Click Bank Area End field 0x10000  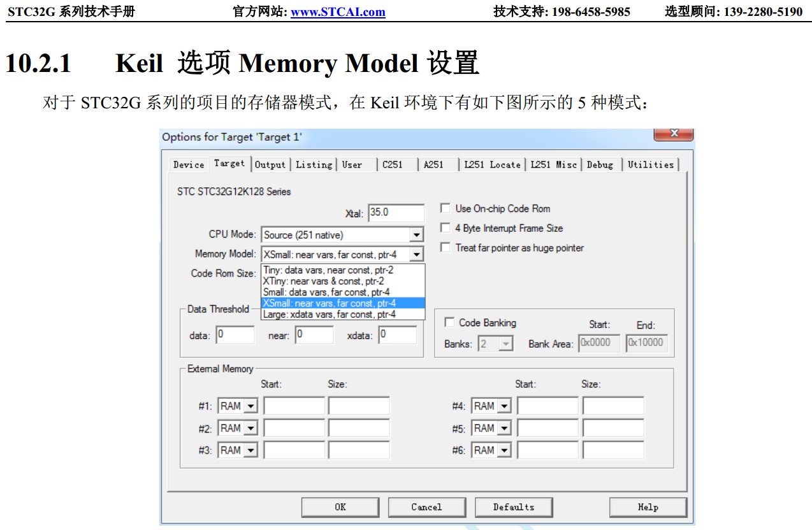[x=647, y=343]
